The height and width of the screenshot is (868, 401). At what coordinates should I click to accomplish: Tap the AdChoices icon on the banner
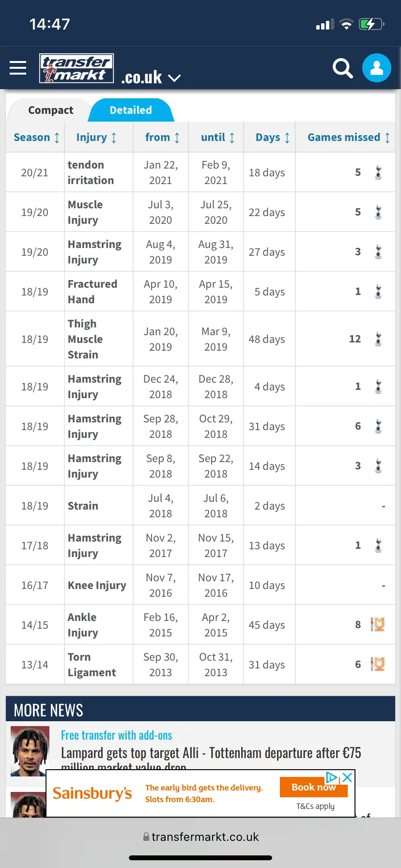[x=332, y=778]
